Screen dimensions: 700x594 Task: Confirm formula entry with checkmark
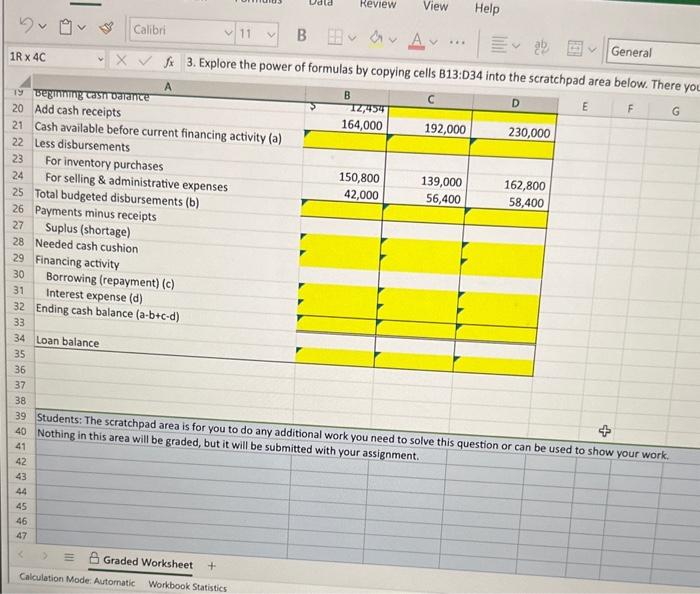coord(145,60)
